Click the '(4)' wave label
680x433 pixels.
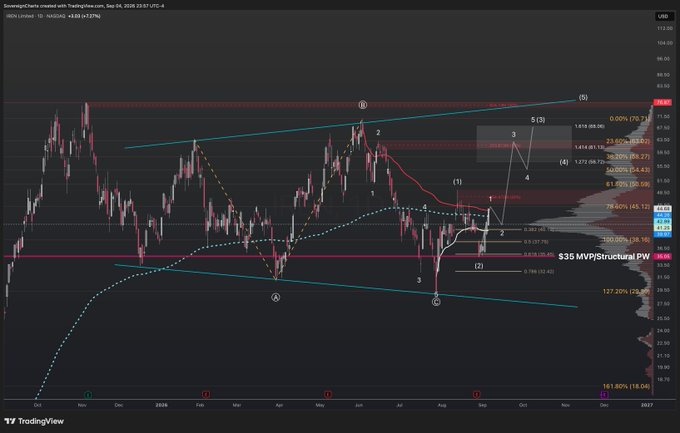pos(563,162)
